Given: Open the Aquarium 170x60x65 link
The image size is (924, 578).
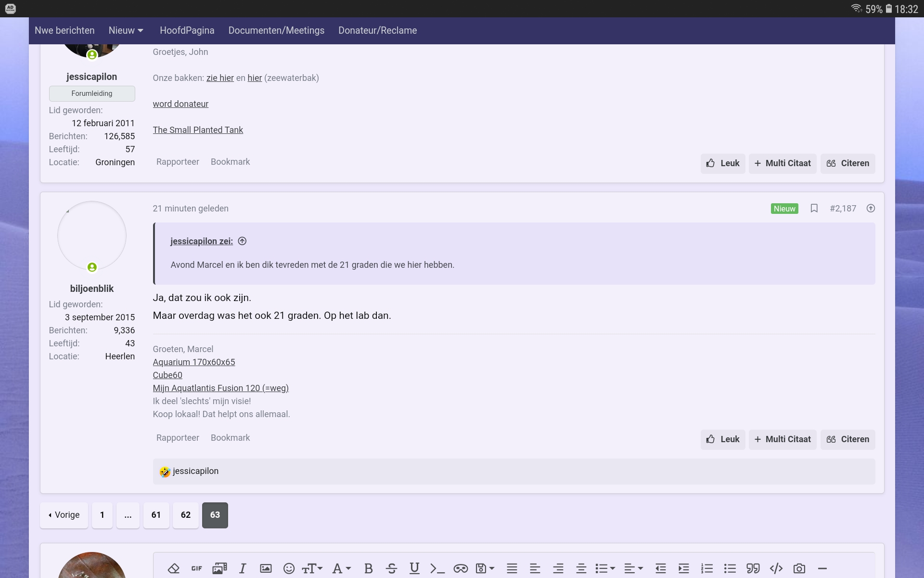Looking at the screenshot, I should coord(193,362).
